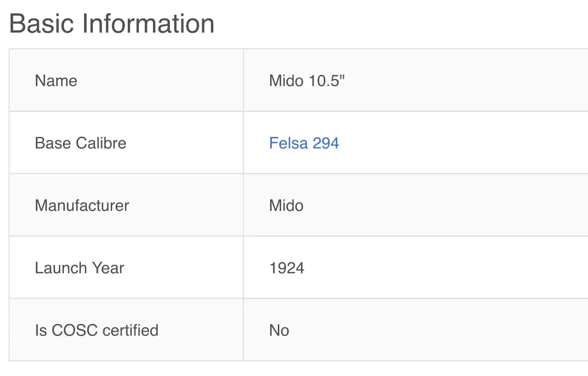Click the number 294 in the link
This screenshot has width=588, height=376.
(326, 143)
